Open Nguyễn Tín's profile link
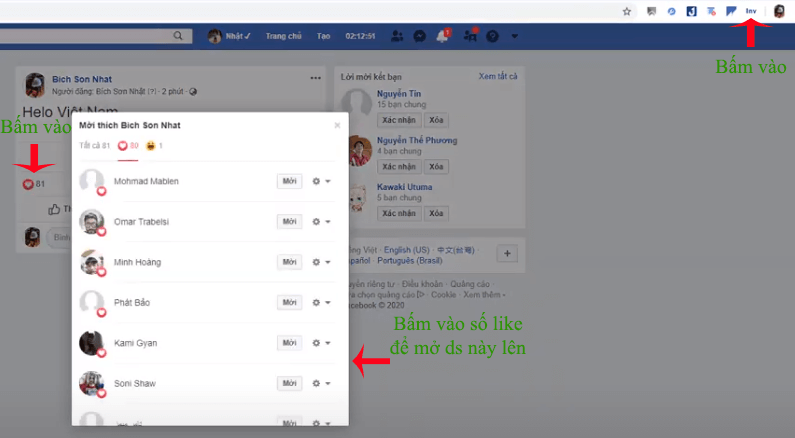The height and width of the screenshot is (438, 795). click(x=399, y=94)
